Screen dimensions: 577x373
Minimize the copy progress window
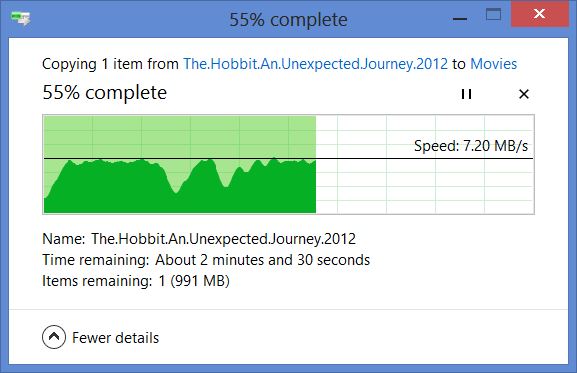click(460, 18)
